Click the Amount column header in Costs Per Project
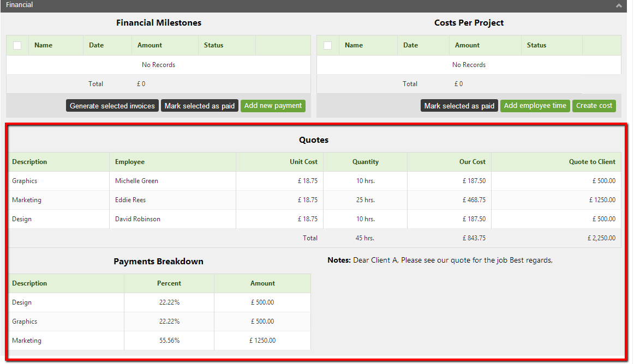Image resolution: width=634 pixels, height=364 pixels. coord(467,45)
